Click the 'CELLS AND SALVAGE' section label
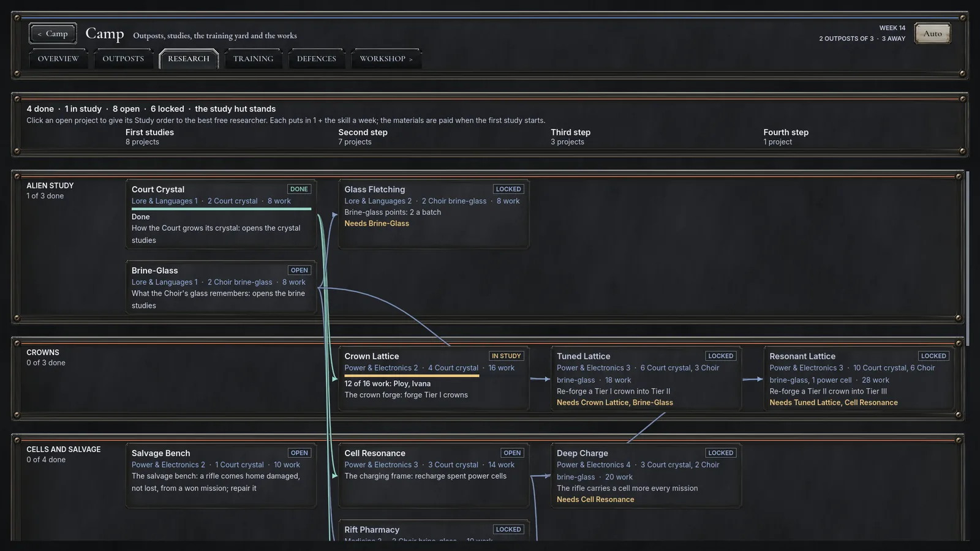The image size is (980, 551). 63,449
